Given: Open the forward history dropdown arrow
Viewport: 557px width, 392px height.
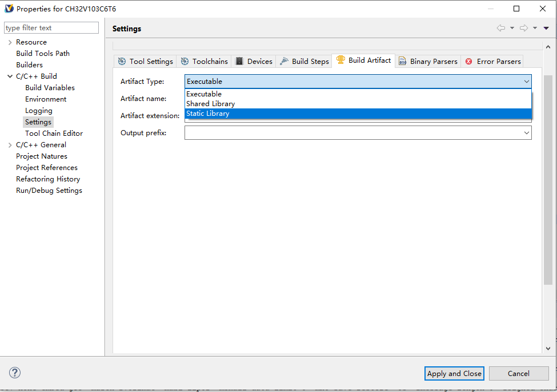Looking at the screenshot, I should click(535, 28).
